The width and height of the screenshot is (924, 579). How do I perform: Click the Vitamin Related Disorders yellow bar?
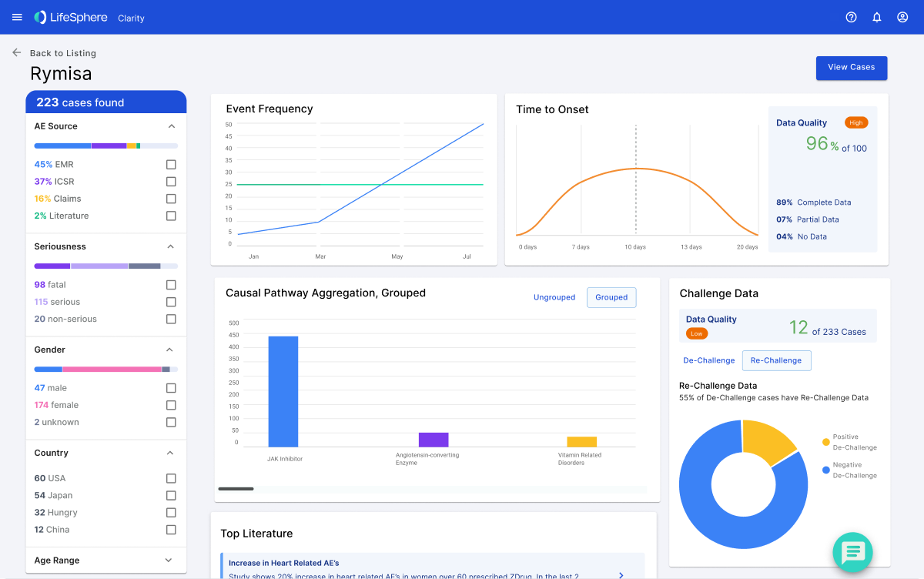point(582,442)
